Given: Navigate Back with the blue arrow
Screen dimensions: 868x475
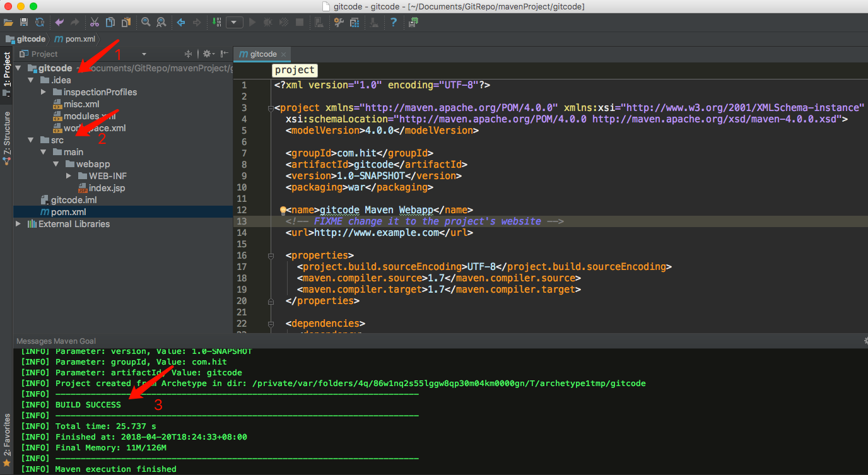Looking at the screenshot, I should pyautogui.click(x=181, y=22).
